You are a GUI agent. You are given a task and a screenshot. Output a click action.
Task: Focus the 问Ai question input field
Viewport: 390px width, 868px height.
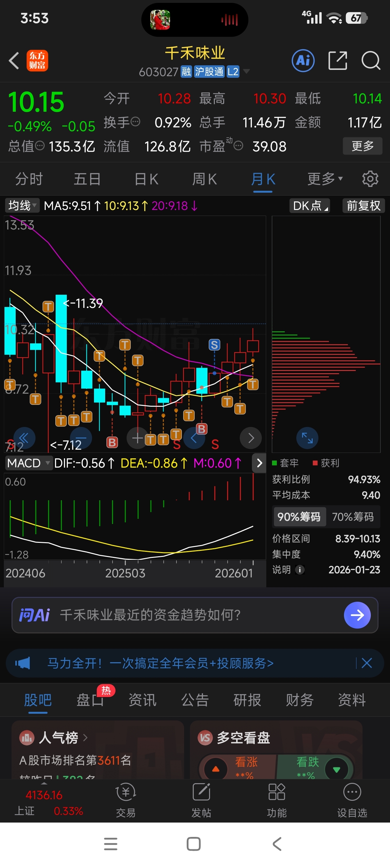[x=195, y=615]
